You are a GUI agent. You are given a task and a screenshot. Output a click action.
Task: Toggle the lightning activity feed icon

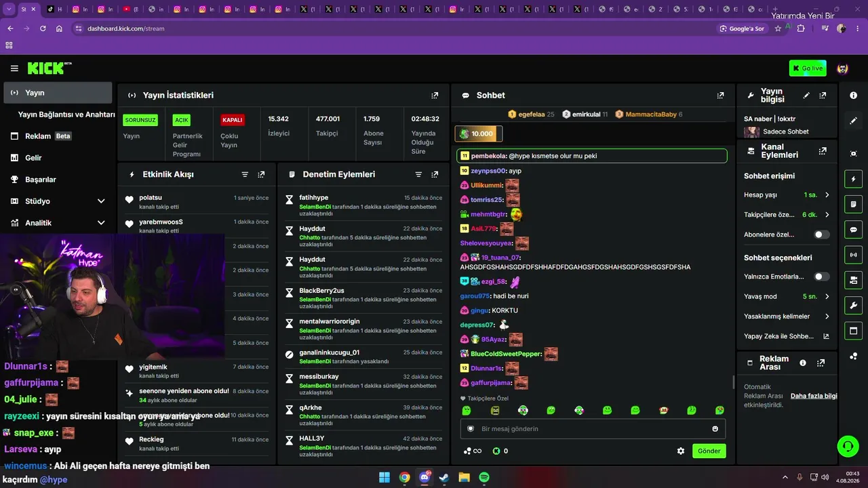coord(853,179)
